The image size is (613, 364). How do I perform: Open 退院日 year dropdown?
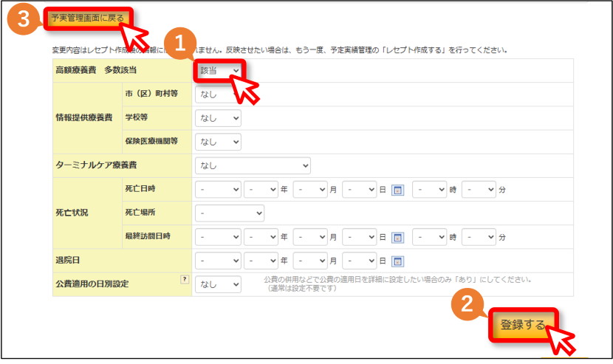coord(261,261)
